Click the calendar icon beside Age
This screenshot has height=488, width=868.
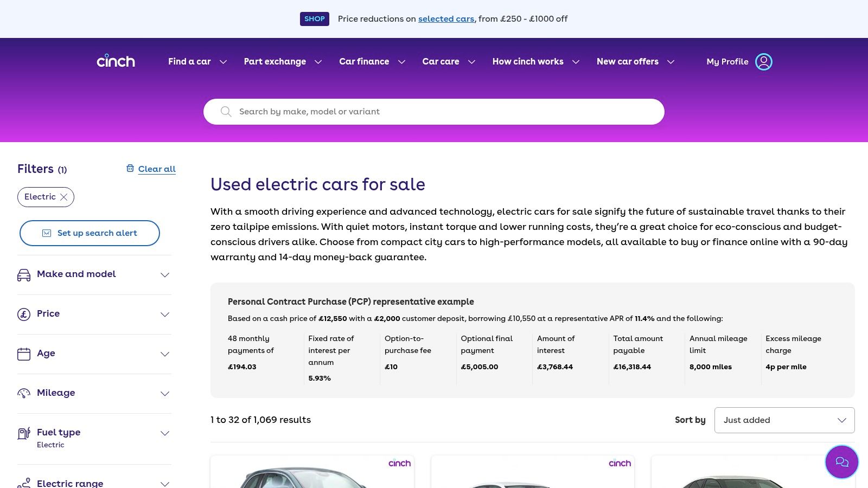point(24,354)
